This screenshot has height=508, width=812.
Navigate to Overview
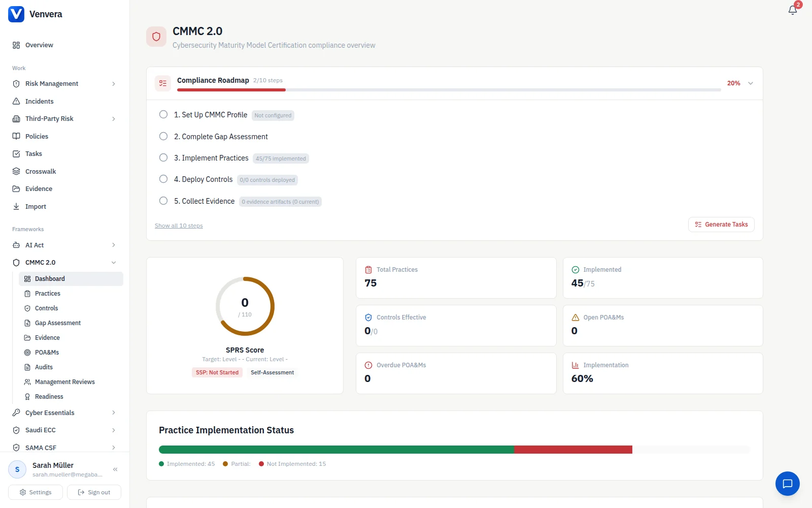point(64,45)
